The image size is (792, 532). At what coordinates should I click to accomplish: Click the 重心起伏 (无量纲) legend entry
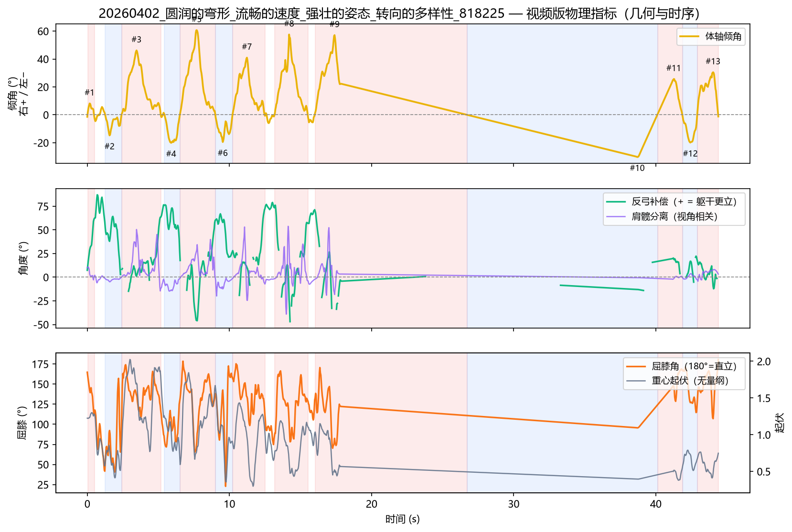[677, 381]
